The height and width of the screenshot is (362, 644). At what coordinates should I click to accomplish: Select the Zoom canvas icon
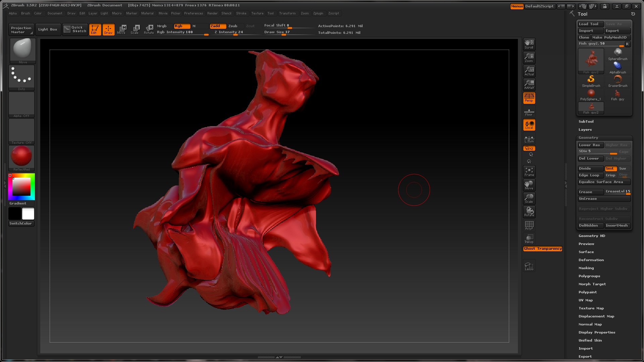click(529, 57)
